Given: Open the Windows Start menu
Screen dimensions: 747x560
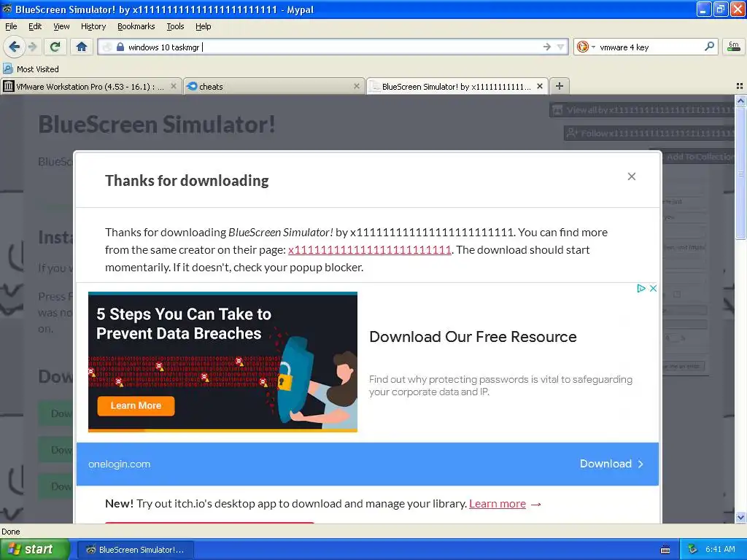Looking at the screenshot, I should pos(34,550).
